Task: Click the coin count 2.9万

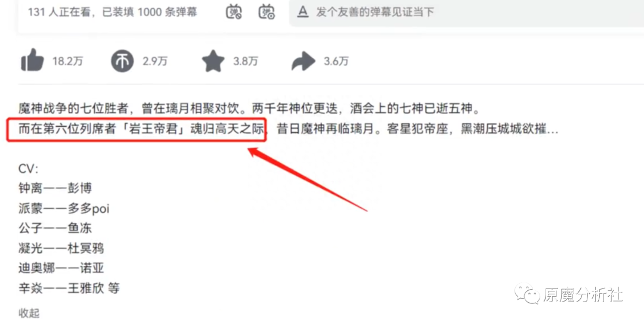Action: click(x=155, y=61)
